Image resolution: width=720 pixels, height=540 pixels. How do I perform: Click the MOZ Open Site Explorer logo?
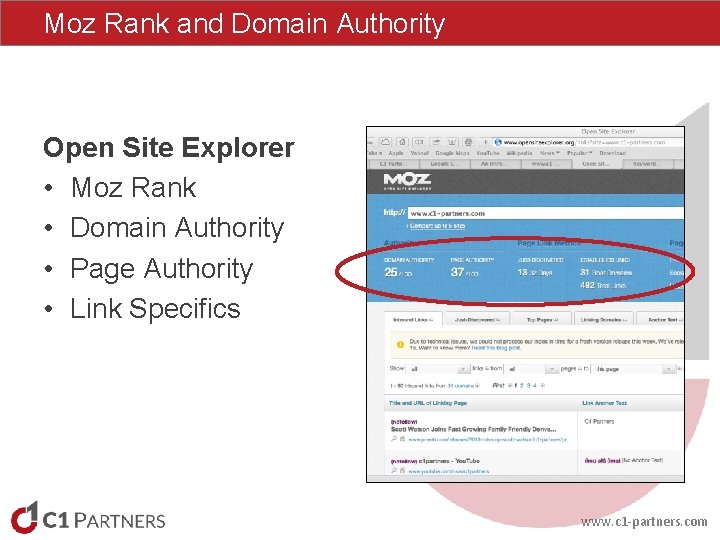(407, 181)
